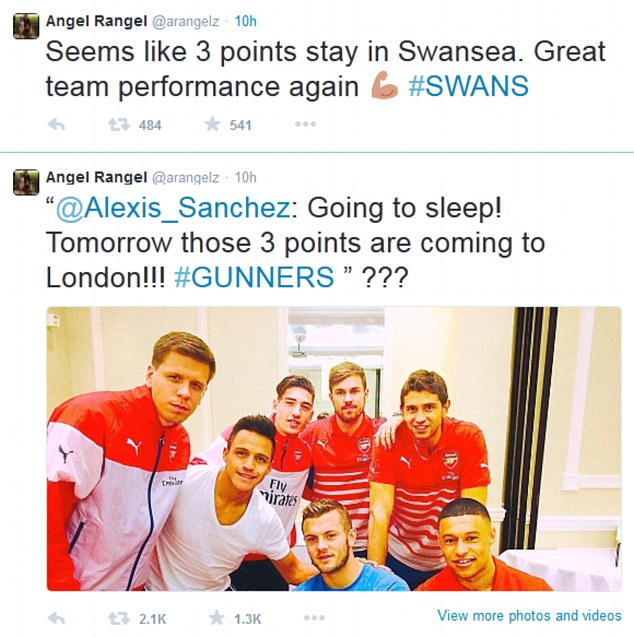Favorite the tweet with 541 stars

click(212, 124)
